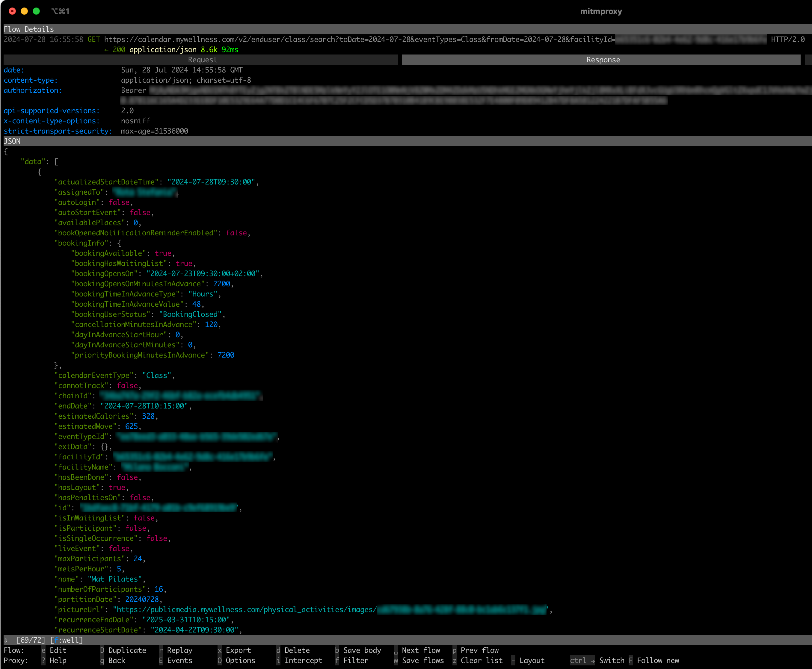Click the Edit flow command
812x669 pixels.
(54, 650)
